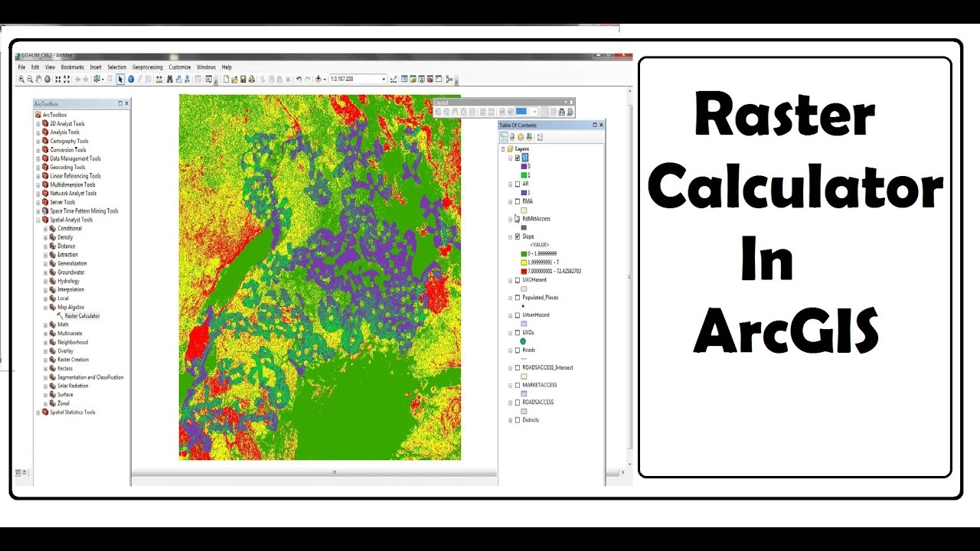980x551 pixels.
Task: Turn on the UrbanHazard layer
Action: 518,315
